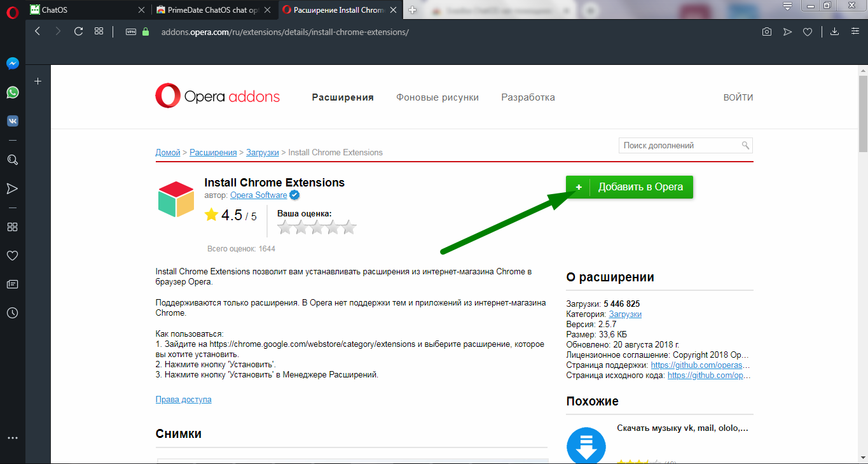Open WhatsApp in the sidebar
Image resolution: width=868 pixels, height=464 pixels.
[x=12, y=92]
